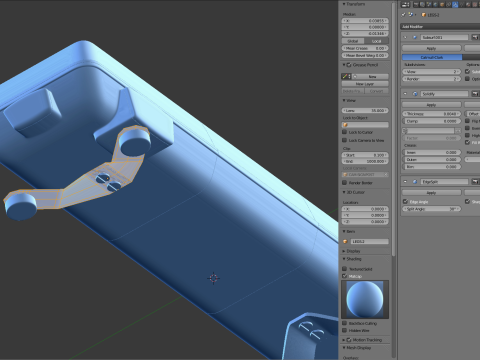This screenshot has height=360, width=480.
Task: Click the Solidify Inner crease field
Action: click(x=432, y=152)
